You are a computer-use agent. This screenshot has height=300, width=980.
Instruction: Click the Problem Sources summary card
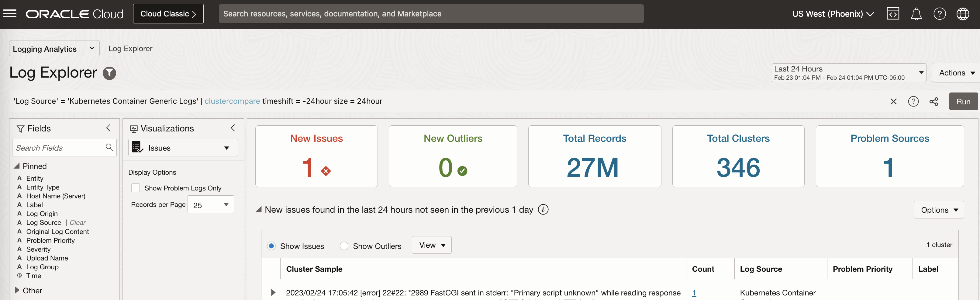(889, 156)
